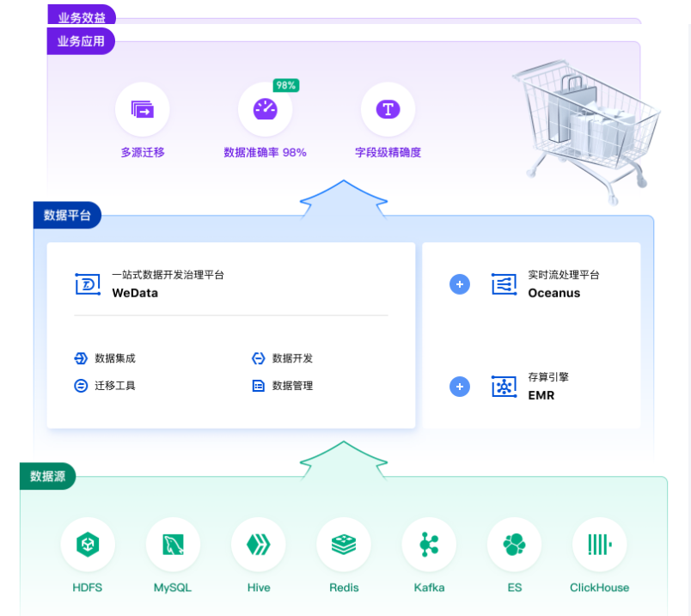Click the shopping cart illustration
Image resolution: width=691 pixels, height=616 pixels.
pos(586,132)
